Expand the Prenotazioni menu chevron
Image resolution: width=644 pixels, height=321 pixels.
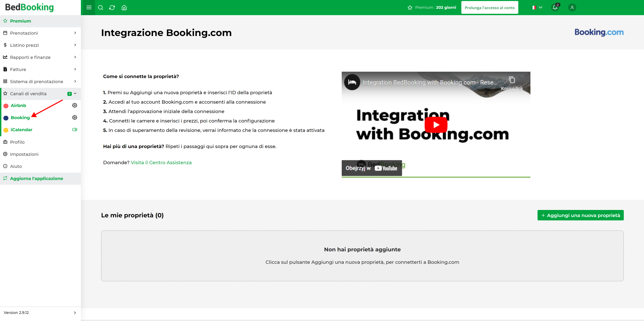pyautogui.click(x=75, y=33)
